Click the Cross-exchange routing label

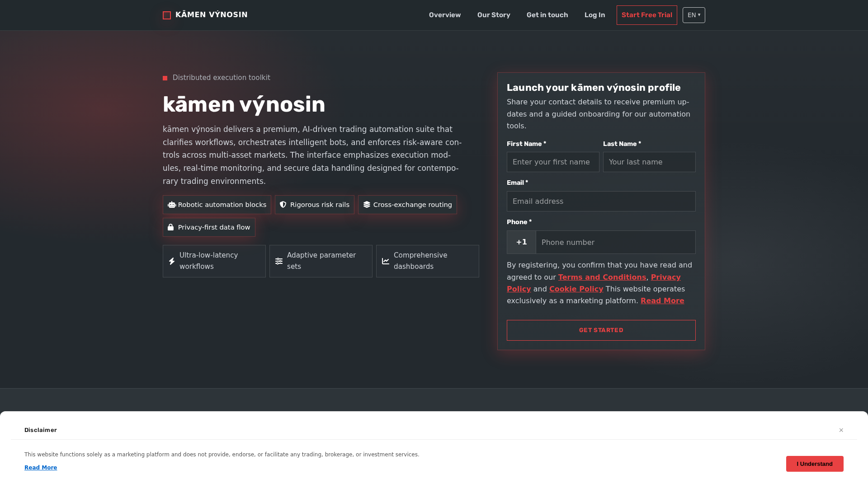click(x=413, y=205)
